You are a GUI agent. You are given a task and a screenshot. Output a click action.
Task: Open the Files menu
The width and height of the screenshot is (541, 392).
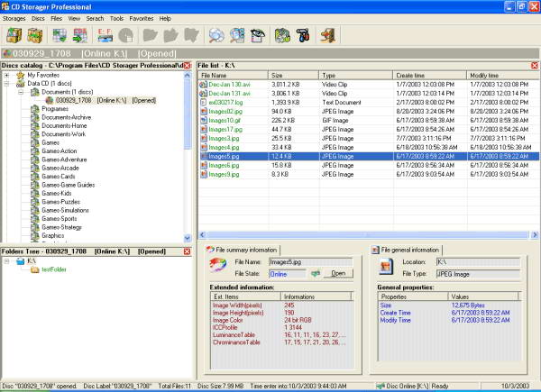coord(57,19)
